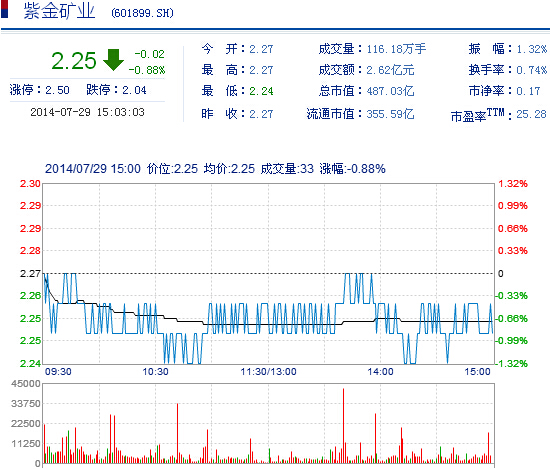Screen dimensions: 550x469
Task: Click 均价:2.25 in chart info line
Action: pos(229,169)
